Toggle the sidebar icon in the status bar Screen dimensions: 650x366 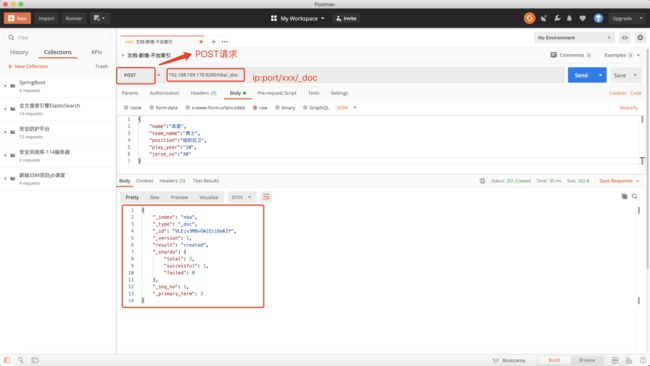(x=7, y=360)
